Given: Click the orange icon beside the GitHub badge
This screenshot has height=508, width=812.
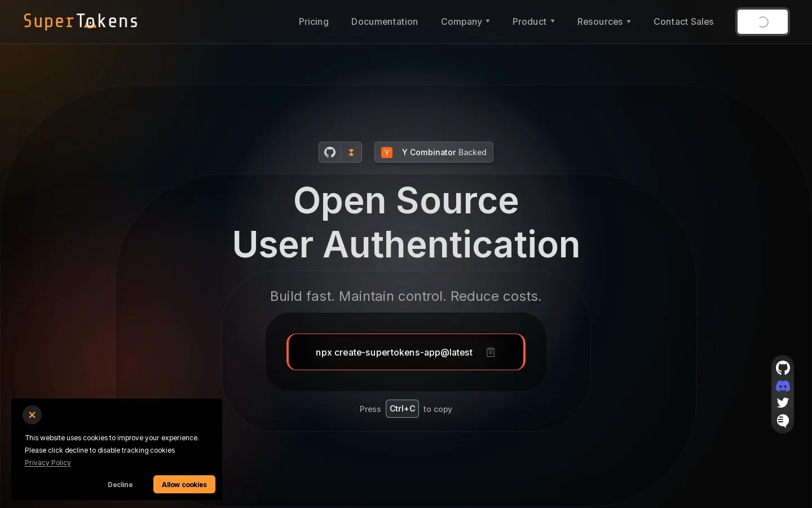Looking at the screenshot, I should tap(351, 152).
